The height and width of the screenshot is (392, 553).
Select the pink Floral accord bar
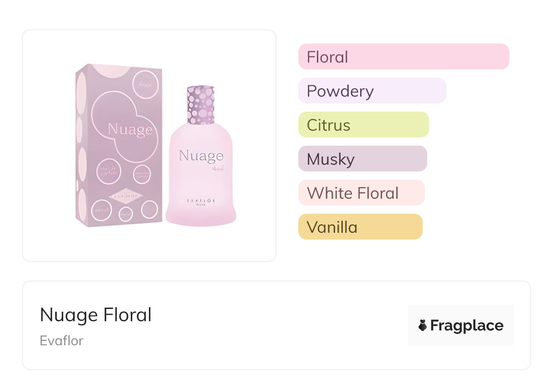[x=403, y=57]
